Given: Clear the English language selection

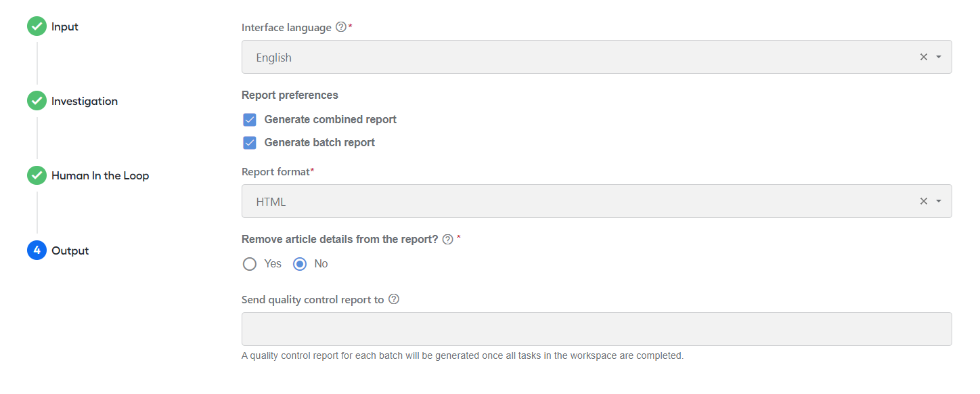Looking at the screenshot, I should [x=924, y=58].
